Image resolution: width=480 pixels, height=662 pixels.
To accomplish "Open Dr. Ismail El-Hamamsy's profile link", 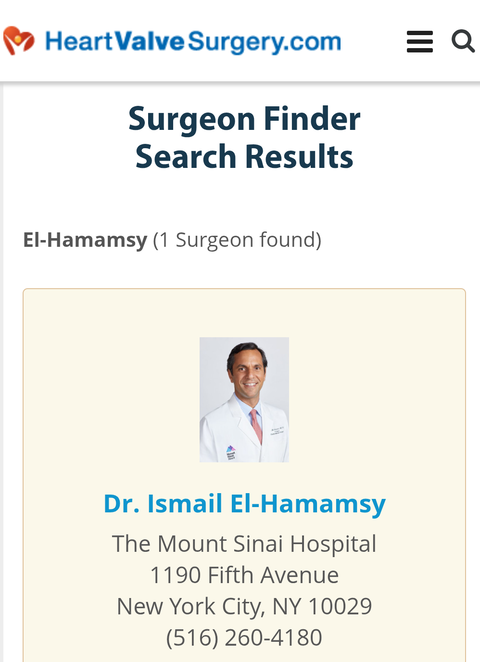I will pos(244,504).
